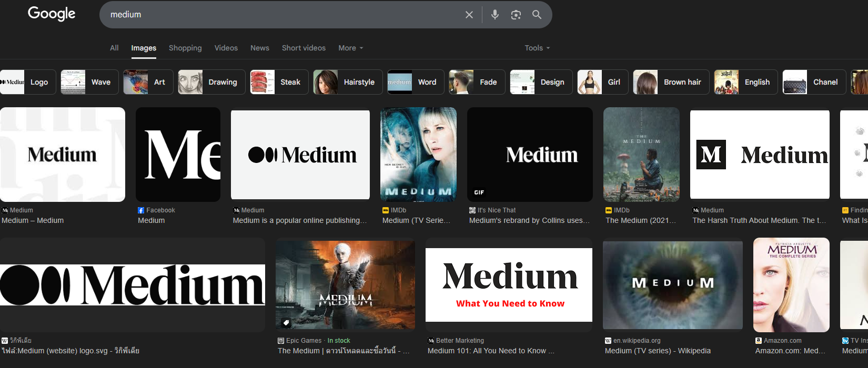Open The Medium (2021) IMDb poster
The width and height of the screenshot is (868, 368).
tap(641, 155)
